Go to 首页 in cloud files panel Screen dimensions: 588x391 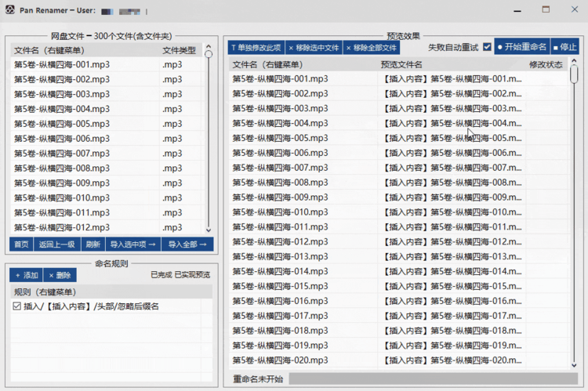coord(21,244)
